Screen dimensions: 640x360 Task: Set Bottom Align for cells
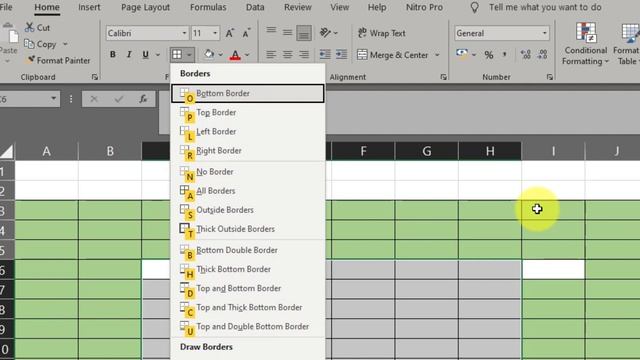point(304,33)
